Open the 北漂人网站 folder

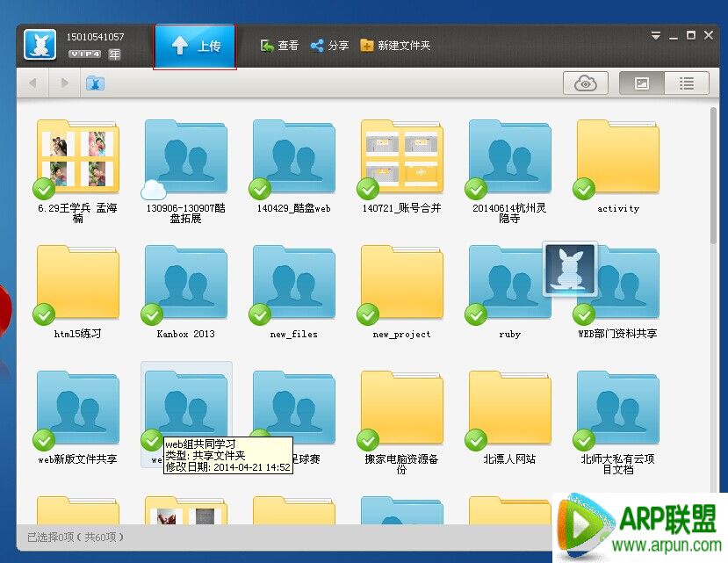(509, 409)
